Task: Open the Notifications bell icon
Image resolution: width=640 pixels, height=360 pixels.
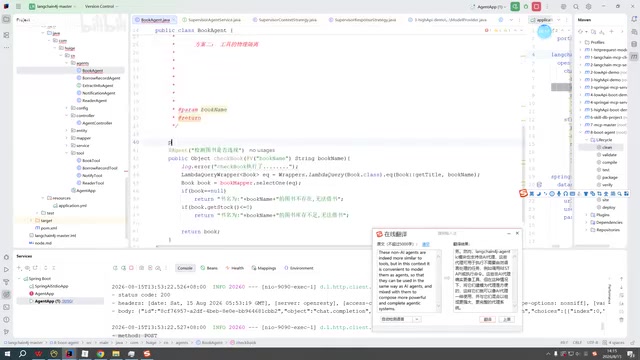Action: click(x=634, y=19)
